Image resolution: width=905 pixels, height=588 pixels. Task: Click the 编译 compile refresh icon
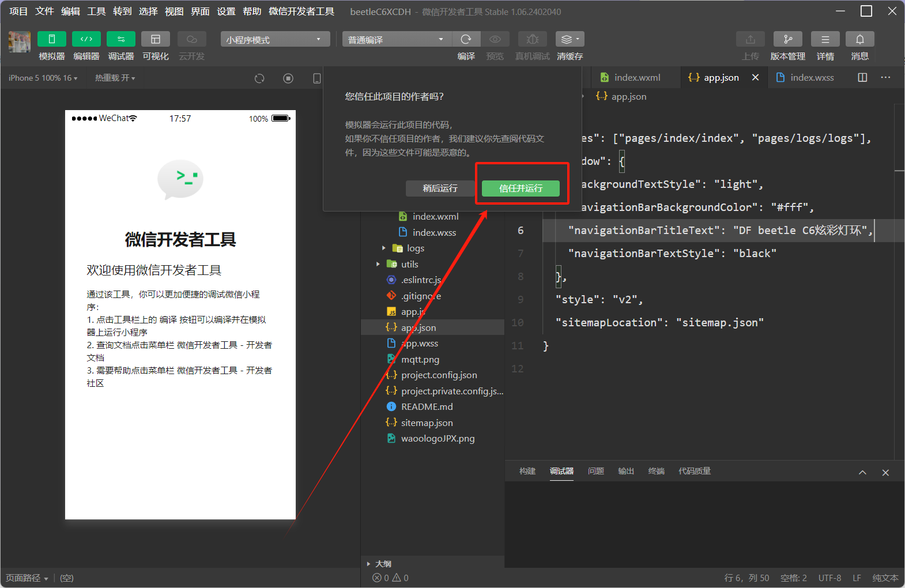pos(466,39)
